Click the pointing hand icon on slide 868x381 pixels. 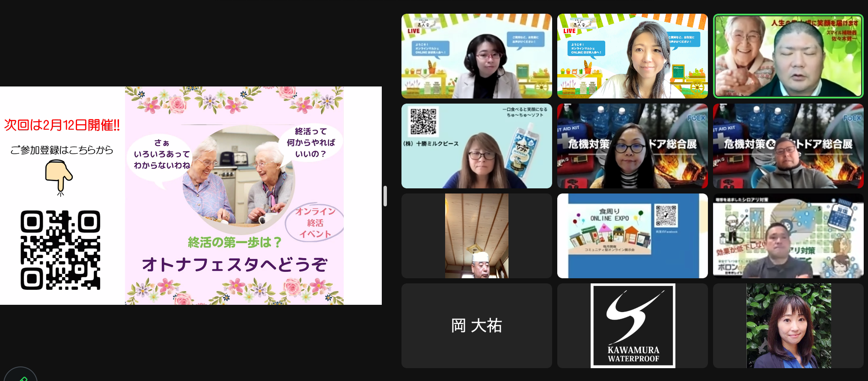(x=59, y=176)
